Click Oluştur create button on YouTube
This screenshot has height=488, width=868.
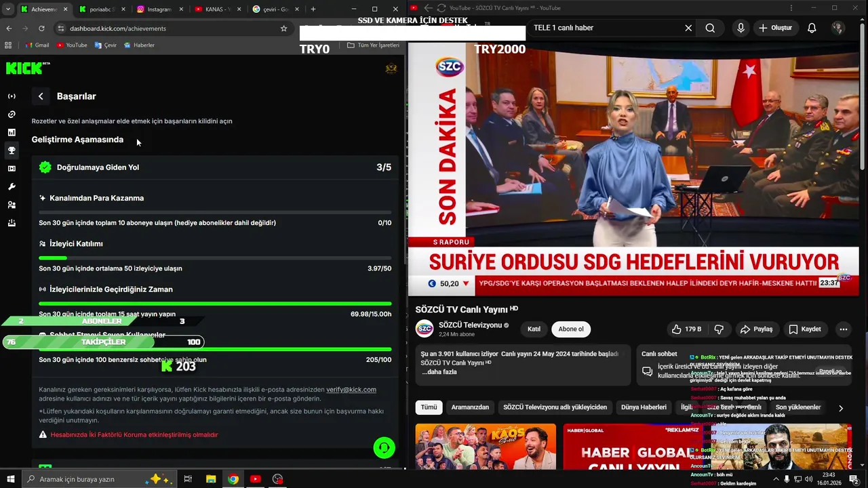(775, 28)
